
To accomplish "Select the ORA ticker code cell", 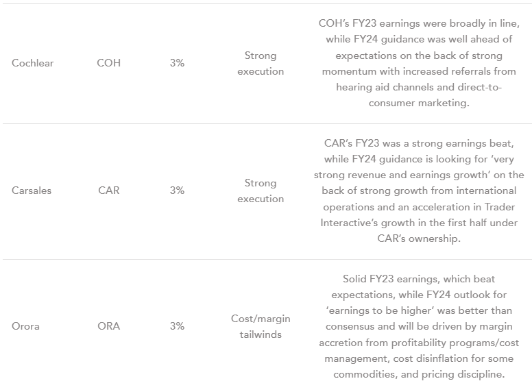I will [108, 326].
